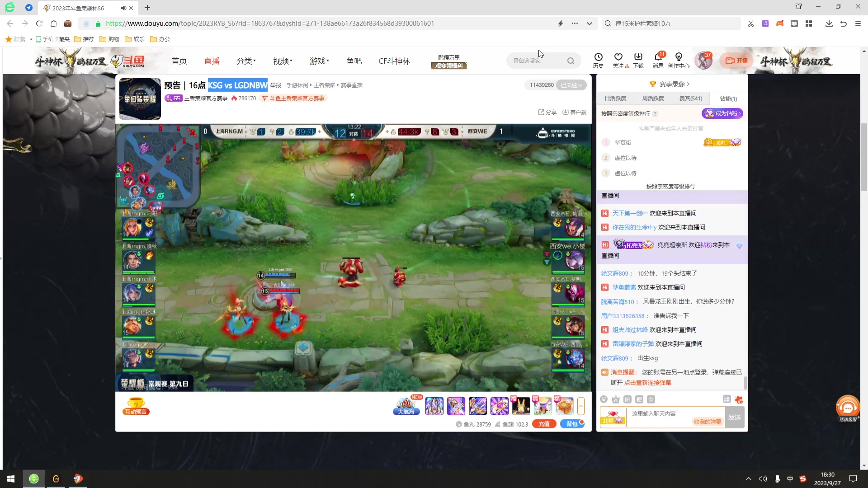Mute the tab's speaker icon

pos(123,8)
